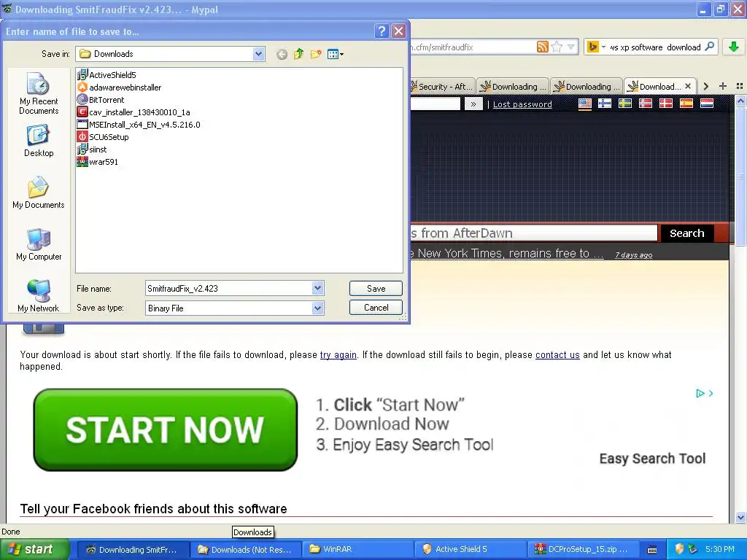Show the all-tabs grid button
Viewport: 747px width, 560px height.
(740, 86)
